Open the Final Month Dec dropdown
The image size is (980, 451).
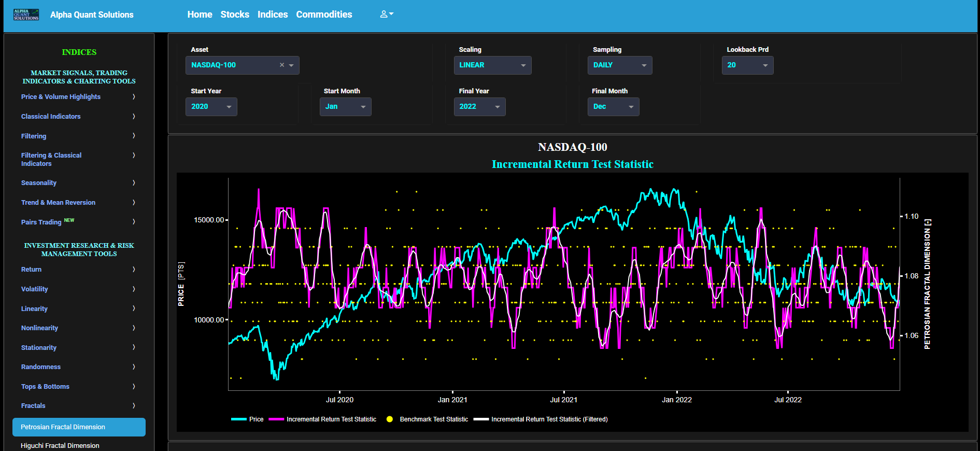614,107
